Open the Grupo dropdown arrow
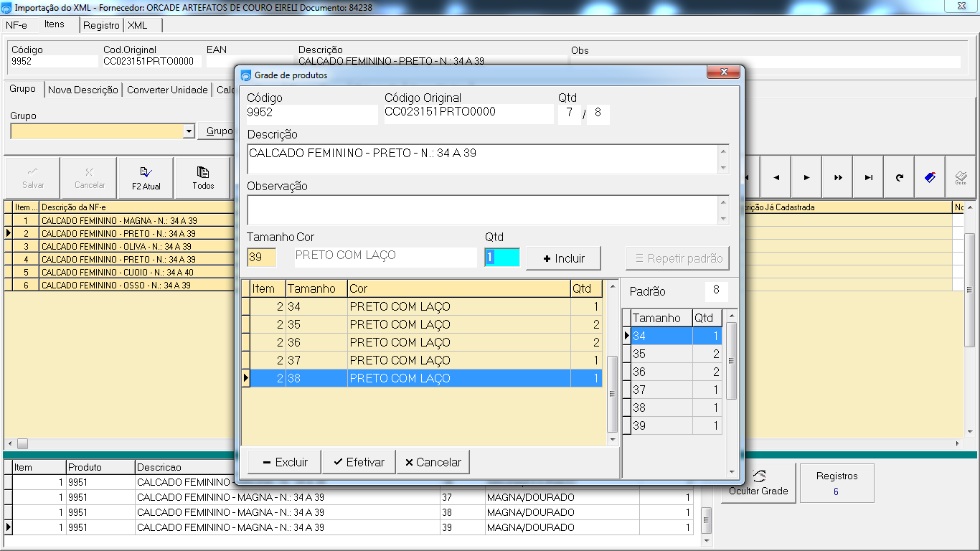Viewport: 980px width, 551px height. [x=189, y=131]
